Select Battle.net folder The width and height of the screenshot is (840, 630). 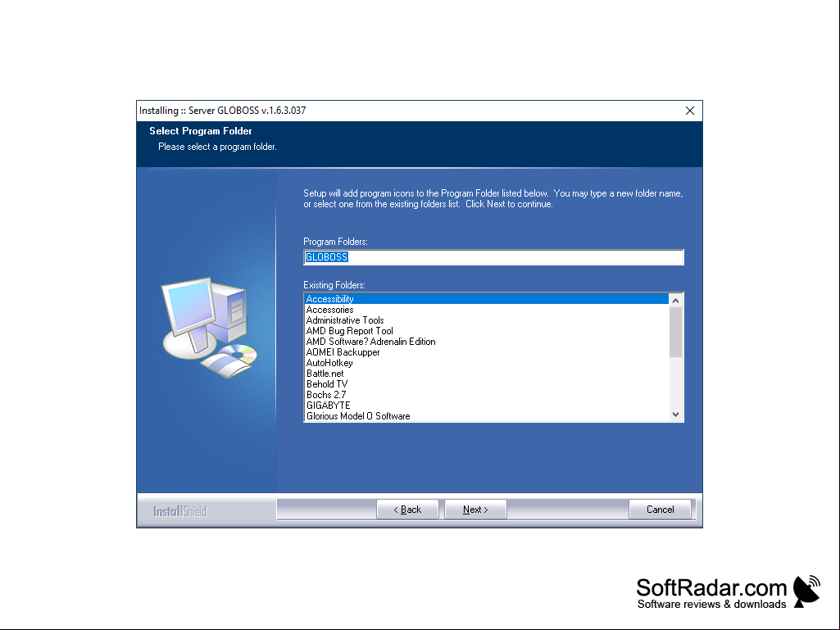click(x=487, y=374)
